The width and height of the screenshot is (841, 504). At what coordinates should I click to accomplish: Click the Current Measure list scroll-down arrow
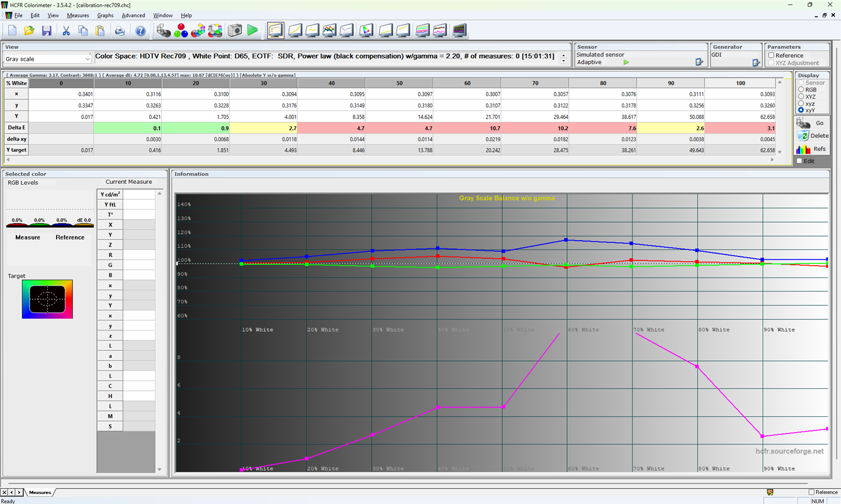[159, 469]
